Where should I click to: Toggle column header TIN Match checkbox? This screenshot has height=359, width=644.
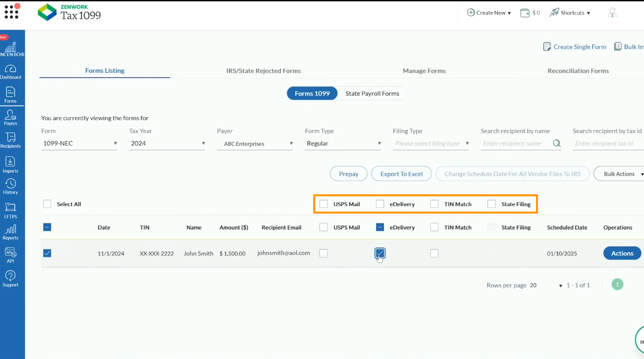[434, 227]
